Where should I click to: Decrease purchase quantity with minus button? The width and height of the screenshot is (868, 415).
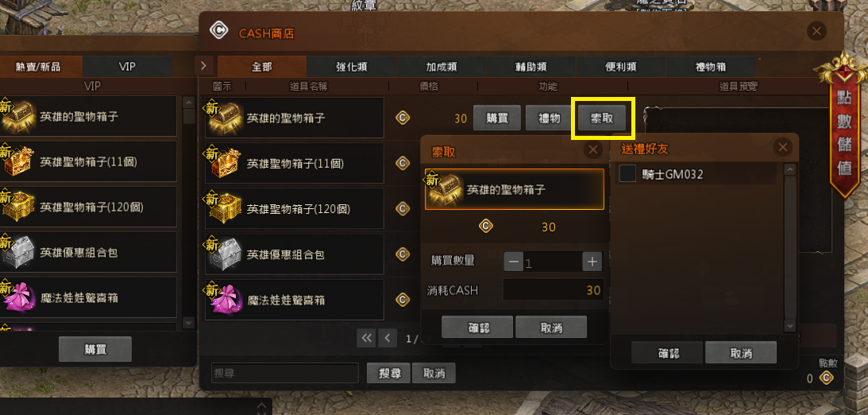point(513,262)
